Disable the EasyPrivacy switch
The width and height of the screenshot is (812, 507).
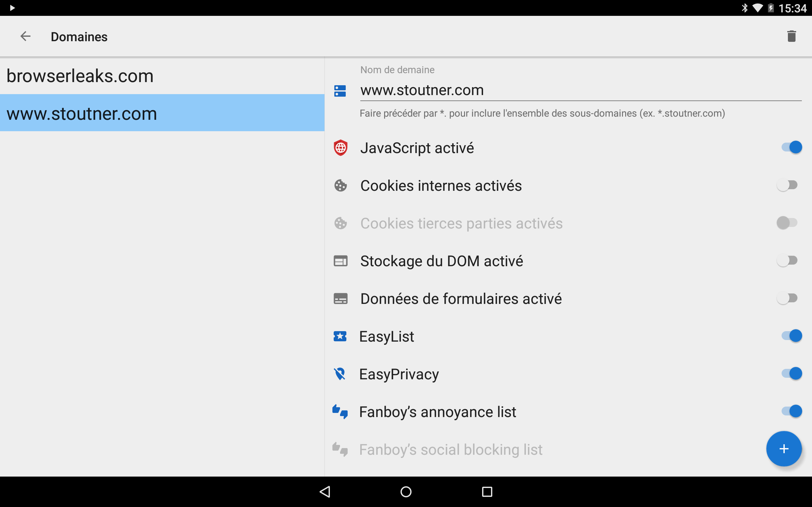(791, 373)
